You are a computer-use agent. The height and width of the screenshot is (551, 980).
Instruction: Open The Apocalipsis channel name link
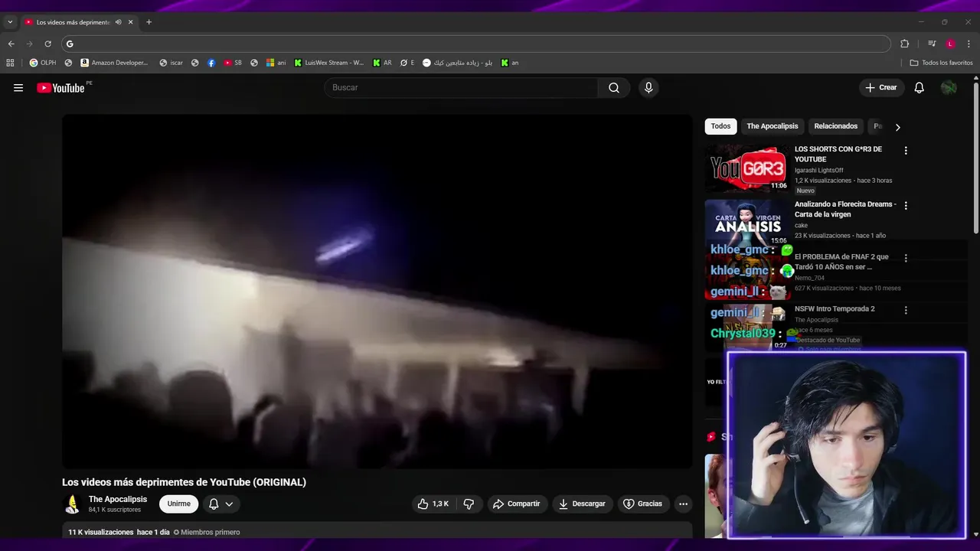[x=118, y=499]
